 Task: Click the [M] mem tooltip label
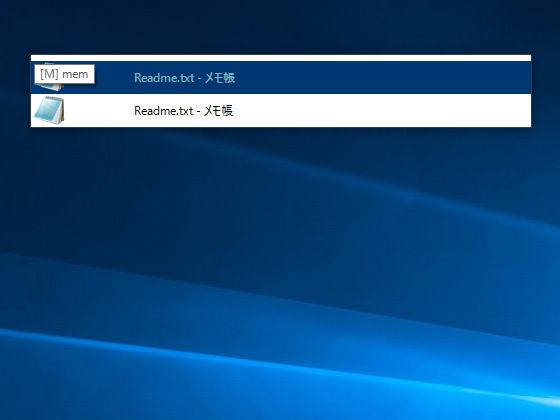pyautogui.click(x=64, y=74)
